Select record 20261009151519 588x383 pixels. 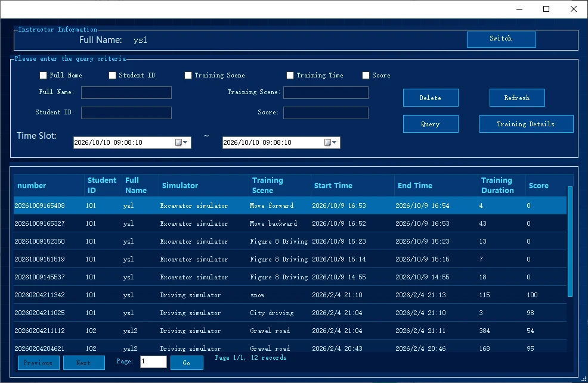coord(290,259)
